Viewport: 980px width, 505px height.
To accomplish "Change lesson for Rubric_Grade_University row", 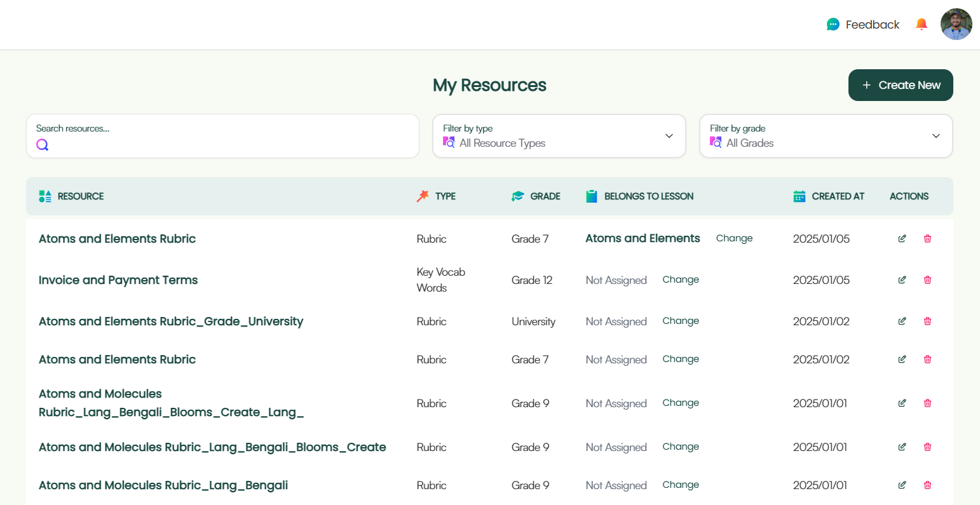I will [x=681, y=321].
